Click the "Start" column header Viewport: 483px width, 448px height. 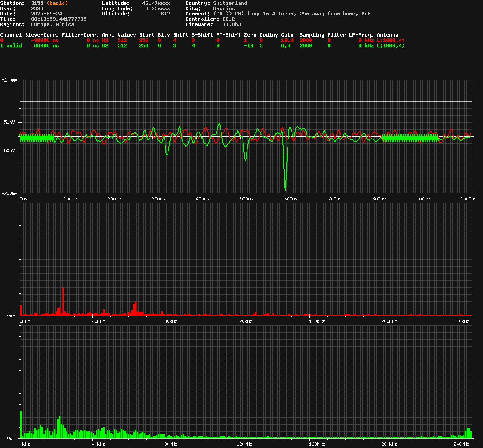point(146,35)
